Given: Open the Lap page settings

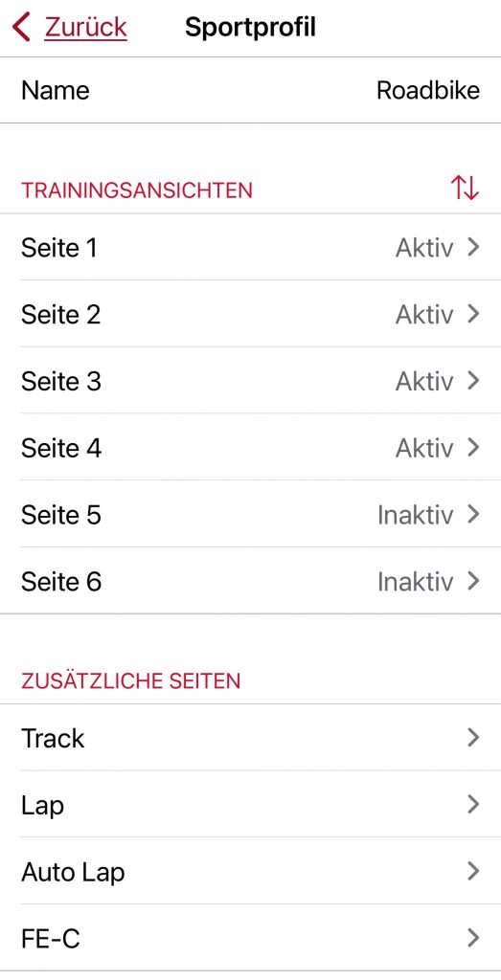Looking at the screenshot, I should 250,804.
